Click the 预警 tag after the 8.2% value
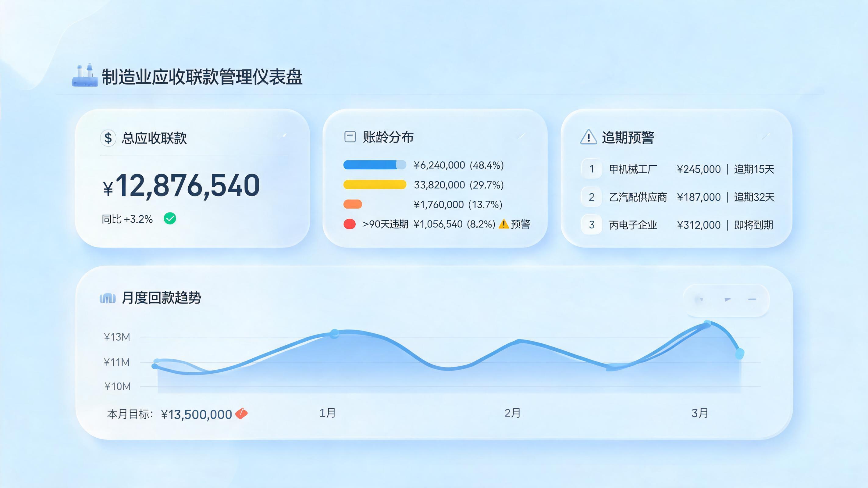The width and height of the screenshot is (868, 488). coord(520,224)
